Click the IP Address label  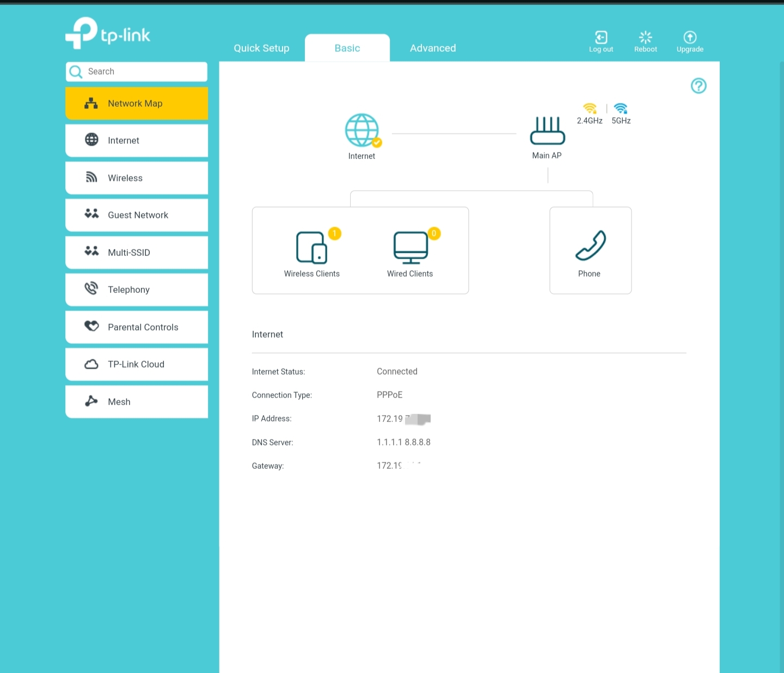272,419
